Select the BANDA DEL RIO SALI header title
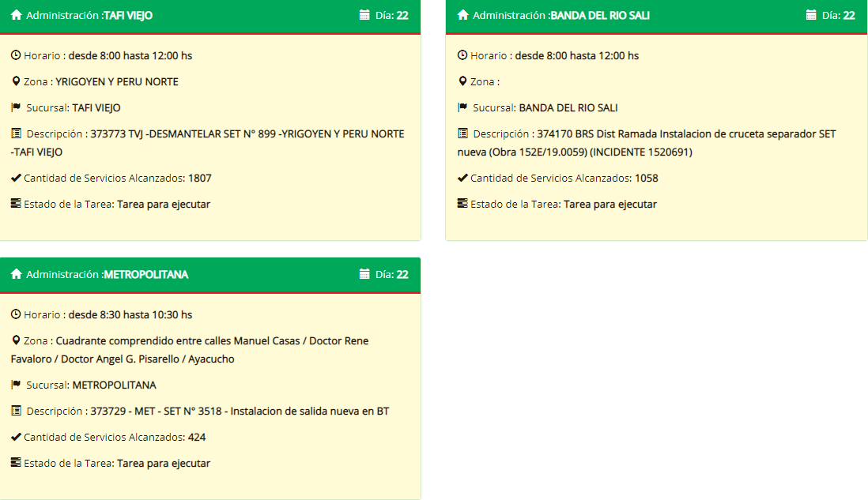The width and height of the screenshot is (868, 500). (599, 15)
